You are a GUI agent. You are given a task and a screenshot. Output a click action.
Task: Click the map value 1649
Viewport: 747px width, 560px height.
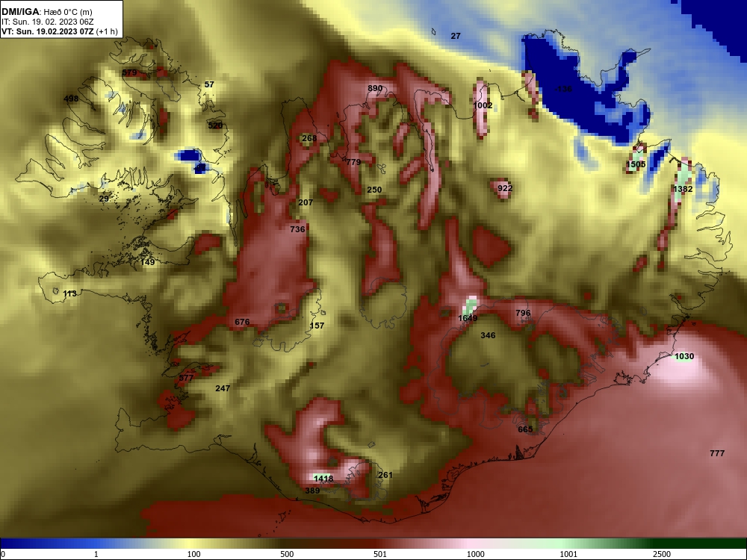pyautogui.click(x=468, y=318)
